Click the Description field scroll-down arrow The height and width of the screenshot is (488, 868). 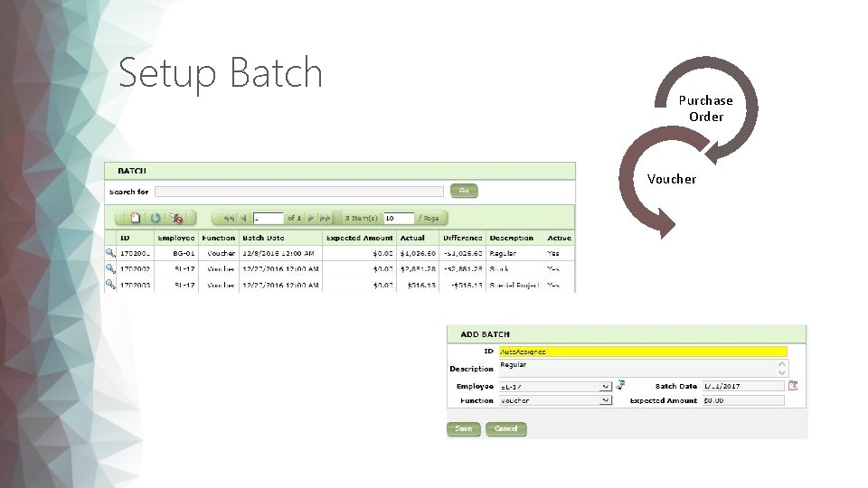click(x=781, y=372)
